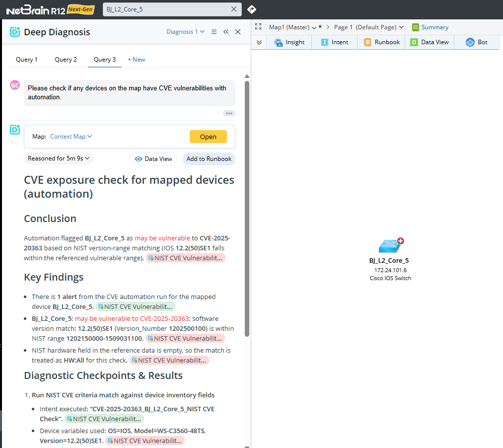Viewport: 503px width, 448px height.
Task: Click the Deep Diagnosis panel icon
Action: coord(14,31)
